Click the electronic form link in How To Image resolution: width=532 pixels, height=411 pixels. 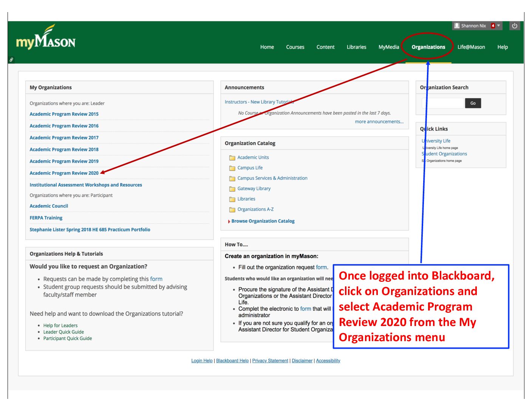306,309
